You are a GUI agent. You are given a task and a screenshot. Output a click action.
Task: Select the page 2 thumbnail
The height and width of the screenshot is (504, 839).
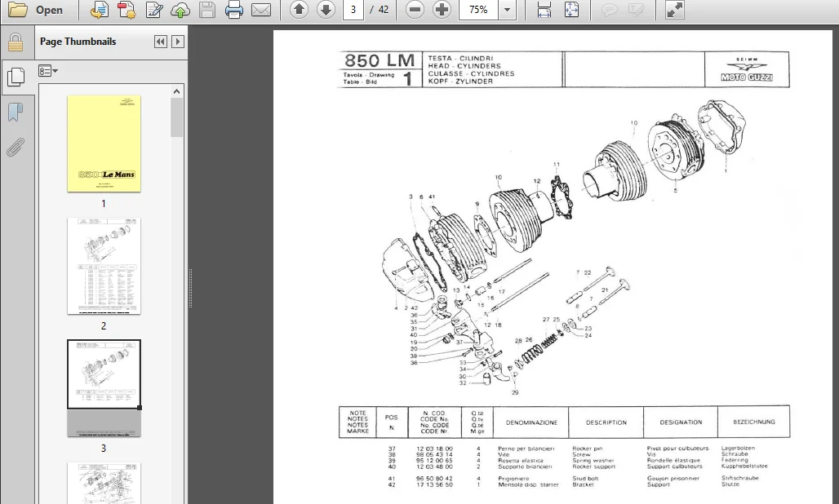pyautogui.click(x=104, y=266)
